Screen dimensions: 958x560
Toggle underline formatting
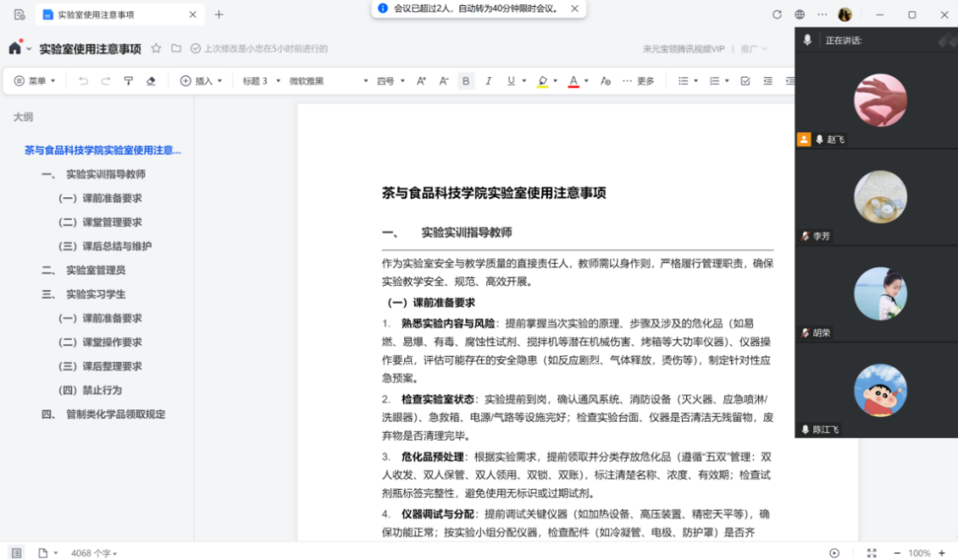(x=511, y=81)
